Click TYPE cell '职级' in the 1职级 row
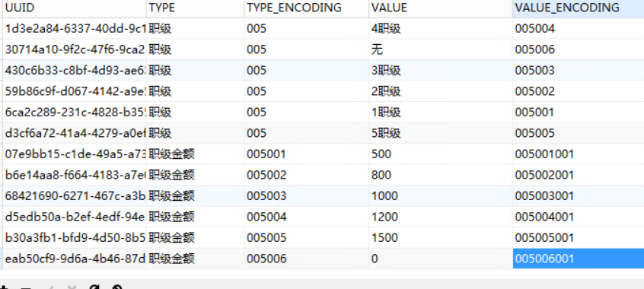This screenshot has width=644, height=289. click(x=195, y=112)
